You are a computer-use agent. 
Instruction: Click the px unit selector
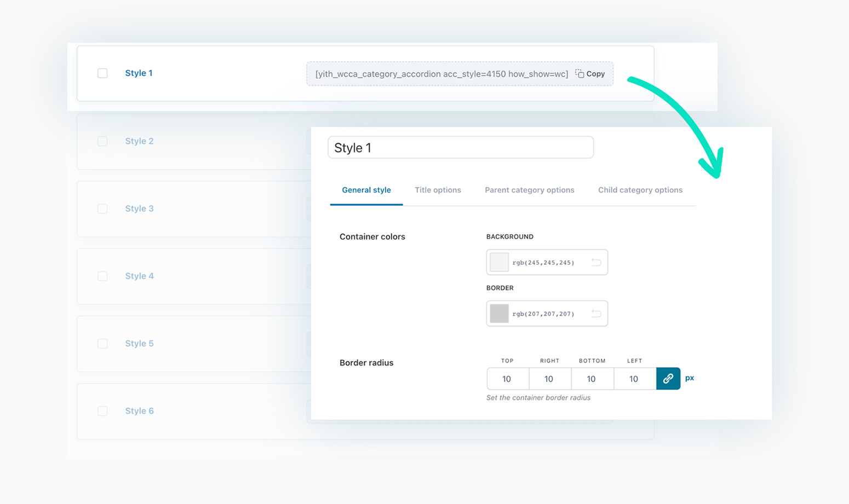point(690,378)
